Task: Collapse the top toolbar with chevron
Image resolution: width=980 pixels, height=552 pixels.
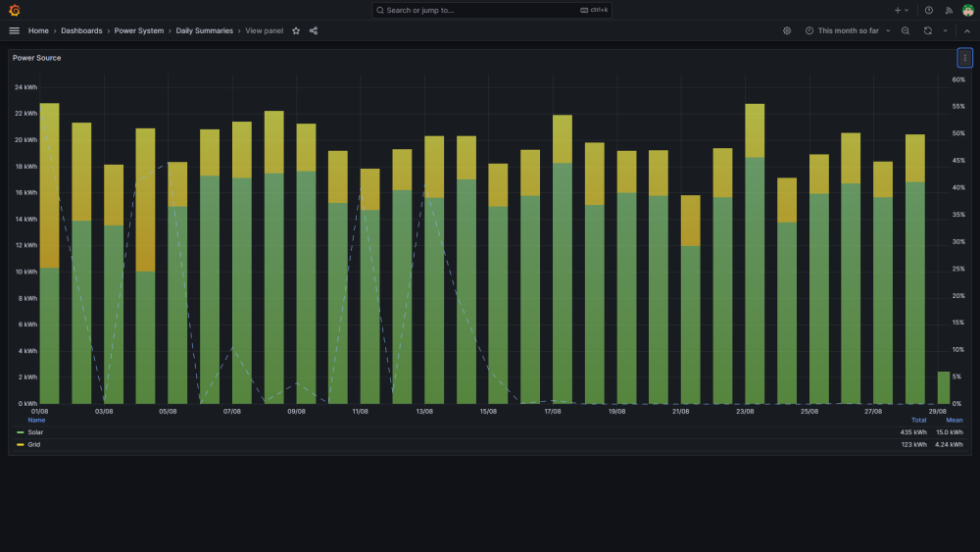Action: coord(967,30)
